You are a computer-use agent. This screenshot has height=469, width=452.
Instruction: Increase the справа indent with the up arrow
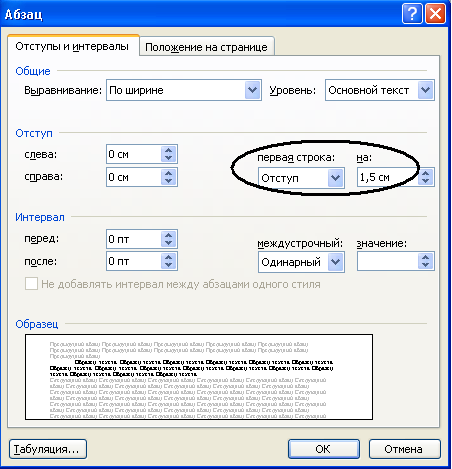[169, 173]
